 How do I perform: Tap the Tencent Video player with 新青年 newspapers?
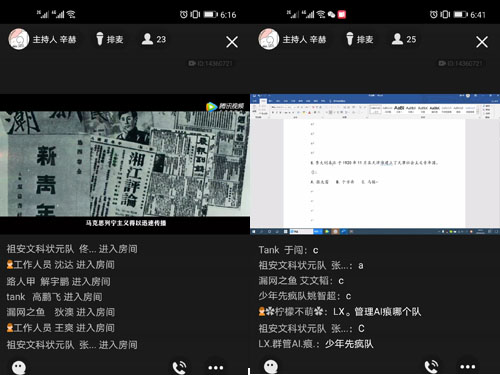pyautogui.click(x=125, y=164)
